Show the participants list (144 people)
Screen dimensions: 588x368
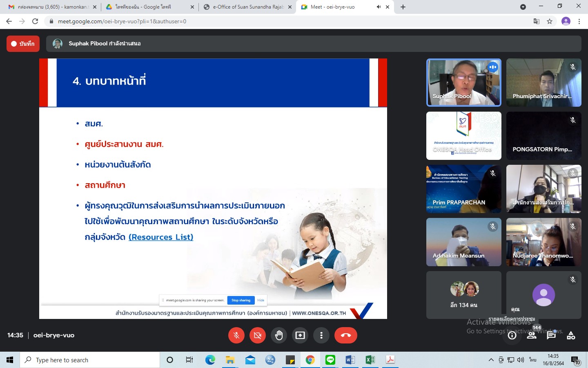pyautogui.click(x=532, y=336)
